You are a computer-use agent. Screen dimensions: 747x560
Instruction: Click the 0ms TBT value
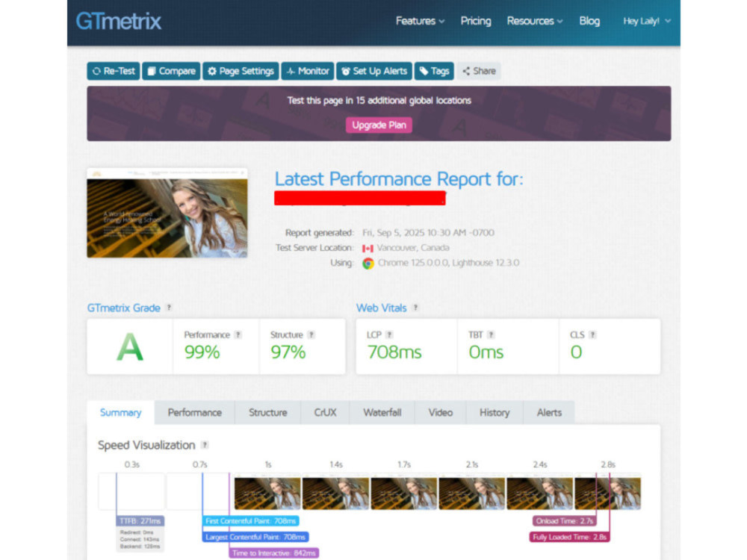click(486, 352)
